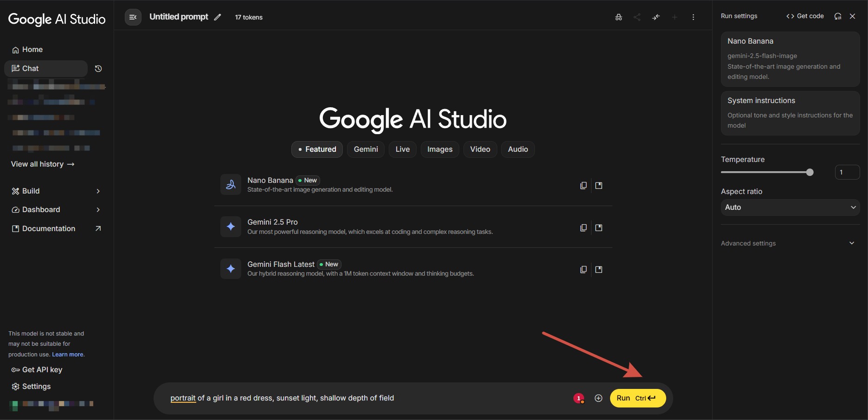
Task: Open the external link arrow next to Documentation
Action: (x=98, y=228)
